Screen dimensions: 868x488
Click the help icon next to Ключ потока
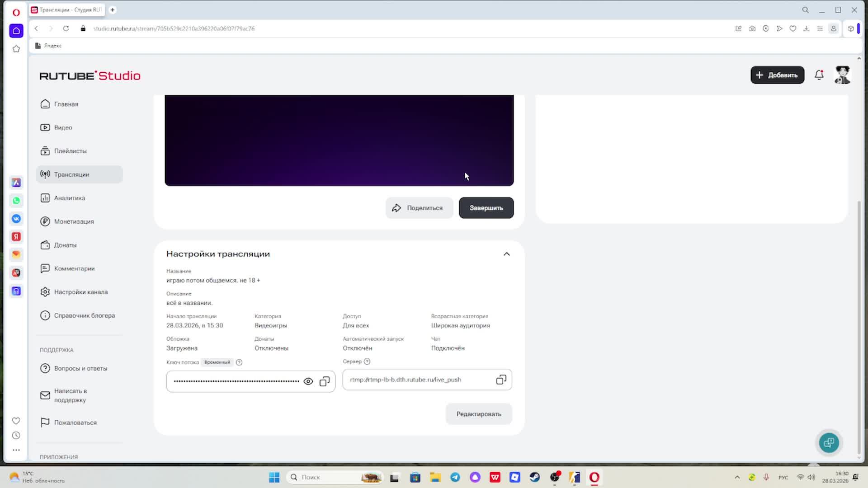click(x=239, y=362)
